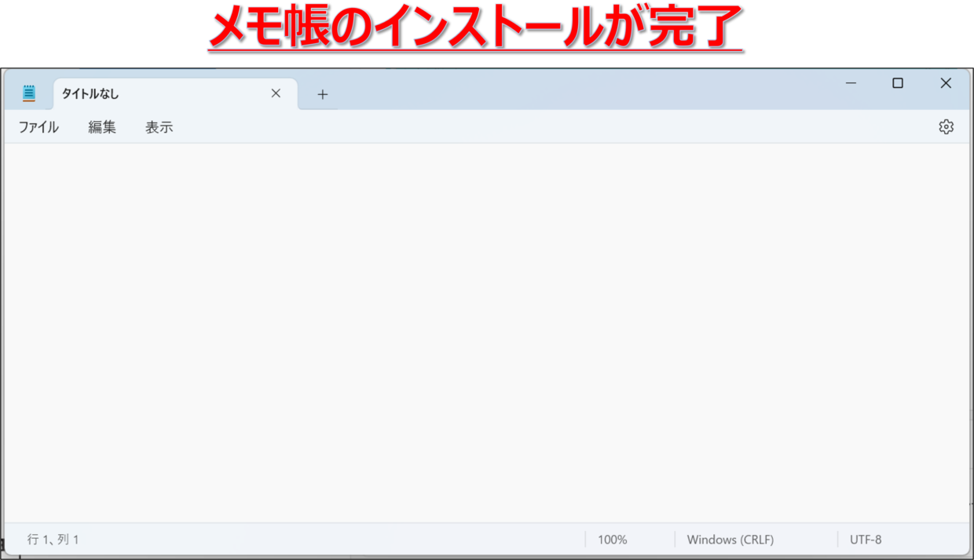The width and height of the screenshot is (974, 560).
Task: Close the タイトルなし tab
Action: 276,93
